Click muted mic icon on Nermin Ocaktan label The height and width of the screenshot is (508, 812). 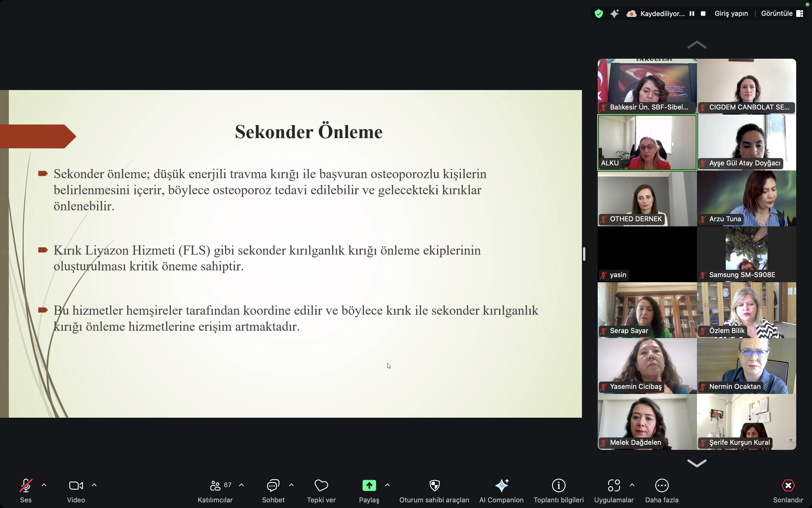pyautogui.click(x=703, y=387)
